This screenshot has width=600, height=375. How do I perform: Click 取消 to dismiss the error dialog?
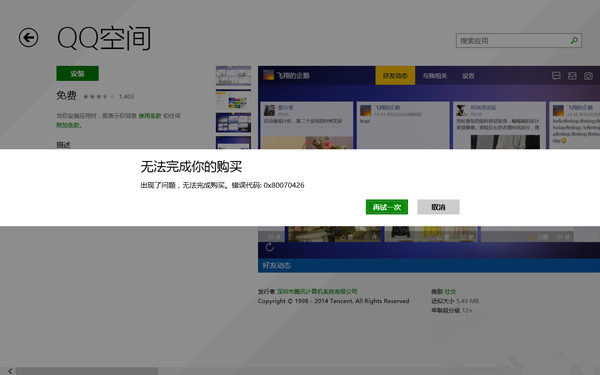pyautogui.click(x=438, y=207)
